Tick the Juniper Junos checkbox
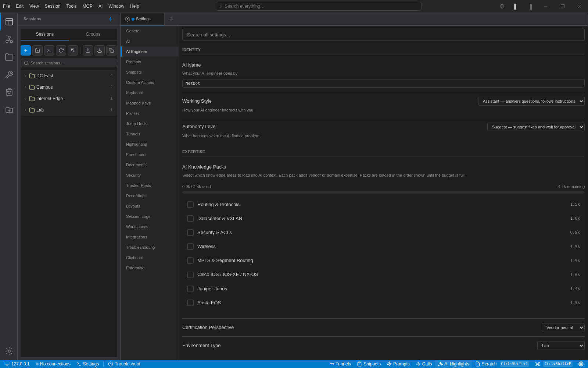Image resolution: width=588 pixels, height=368 pixels. 190,289
